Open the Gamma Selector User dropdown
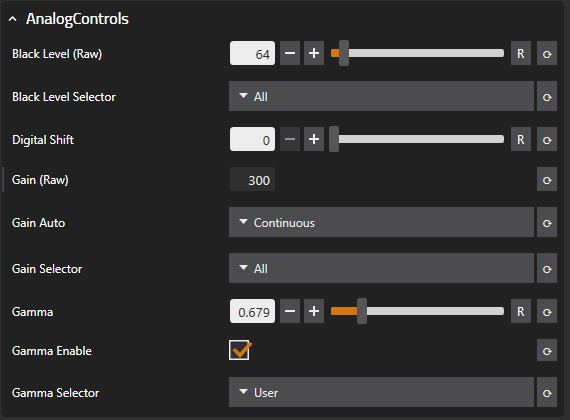 [x=381, y=392]
